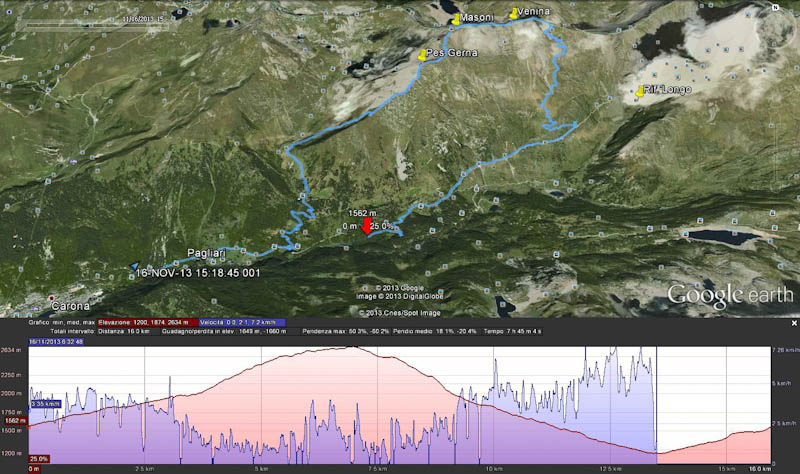Click the Pendenza max statistic
800x474 pixels.
click(345, 331)
